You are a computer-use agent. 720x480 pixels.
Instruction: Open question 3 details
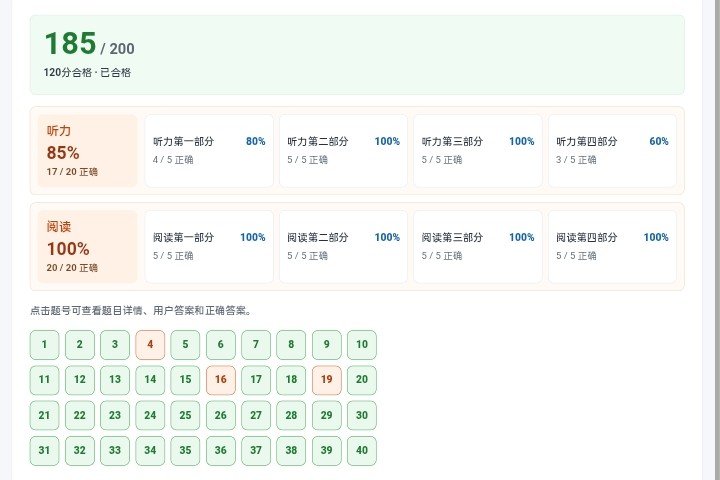click(x=115, y=344)
